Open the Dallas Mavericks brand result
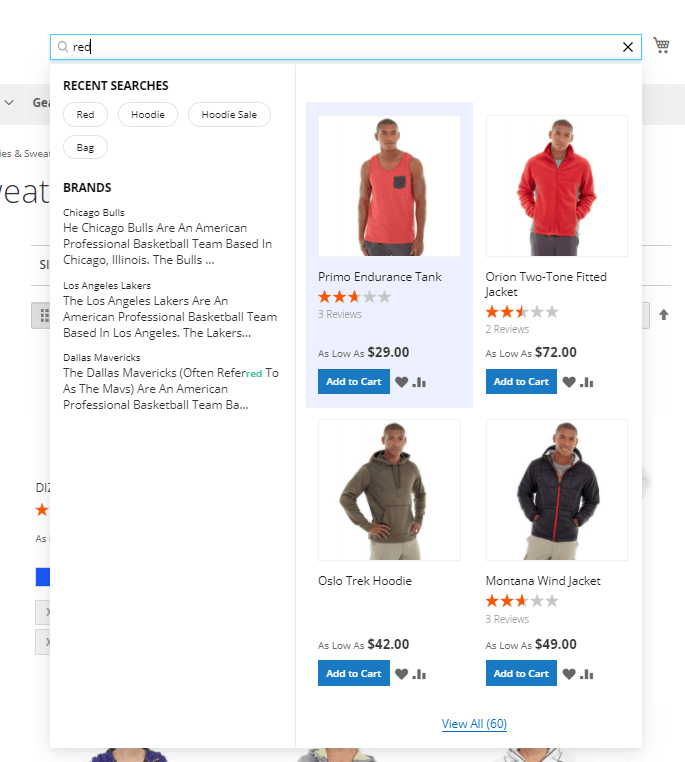The height and width of the screenshot is (762, 685). coord(101,357)
